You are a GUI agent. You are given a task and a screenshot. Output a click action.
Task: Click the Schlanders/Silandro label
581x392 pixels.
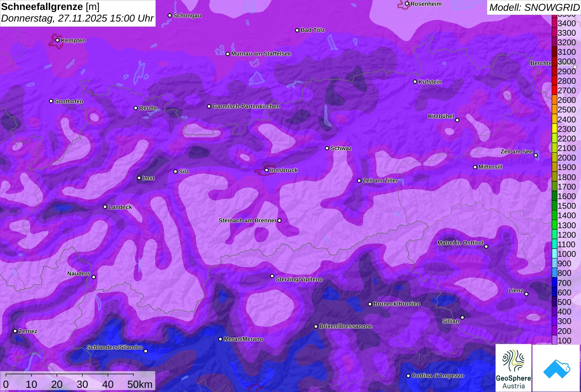[x=115, y=348]
